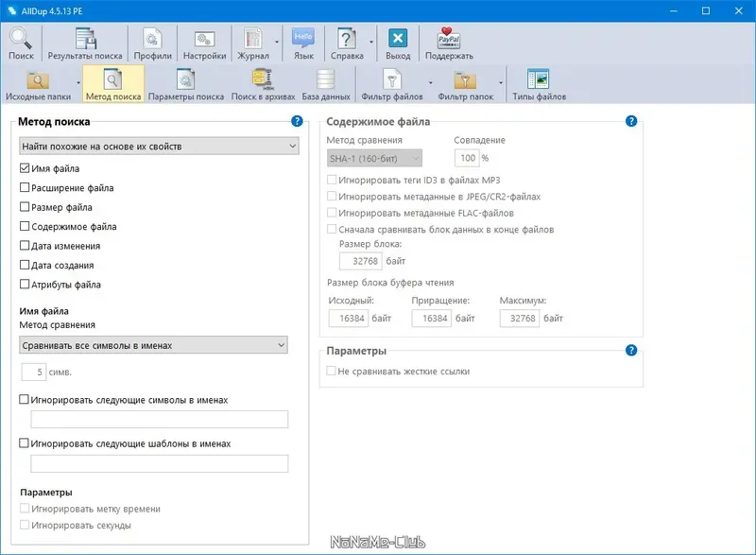Click the Размер блока 32768 field
Image resolution: width=756 pixels, height=555 pixels.
click(361, 261)
